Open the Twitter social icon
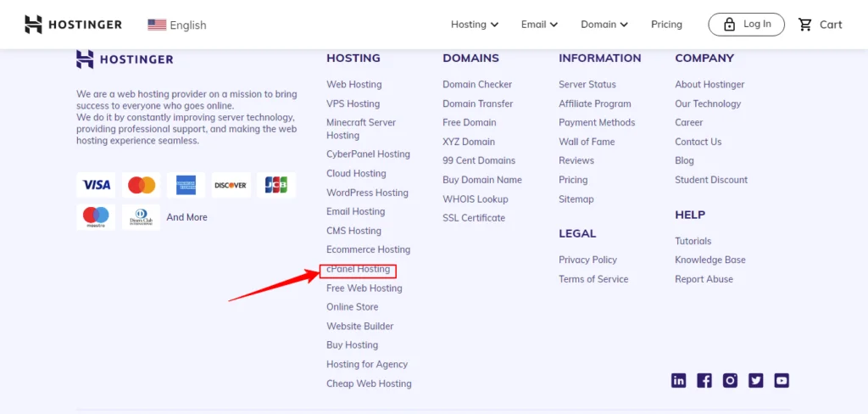Image resolution: width=868 pixels, height=414 pixels. tap(755, 381)
